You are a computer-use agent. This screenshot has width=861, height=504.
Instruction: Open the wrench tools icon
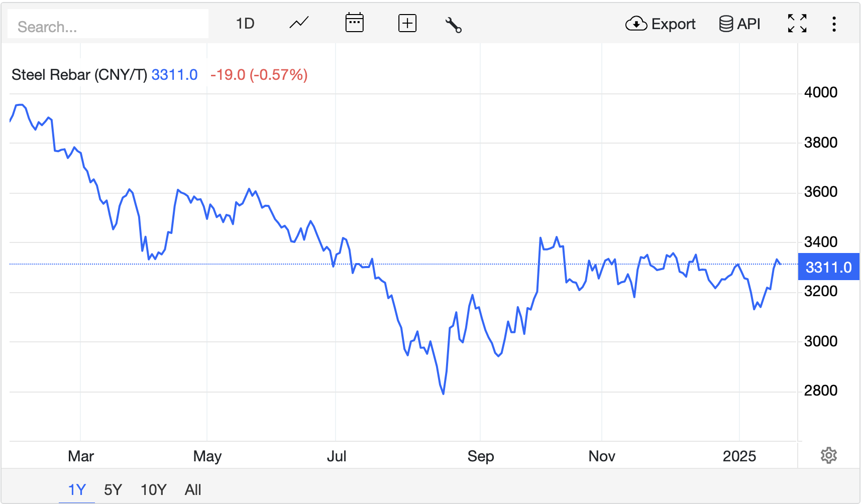(x=453, y=24)
